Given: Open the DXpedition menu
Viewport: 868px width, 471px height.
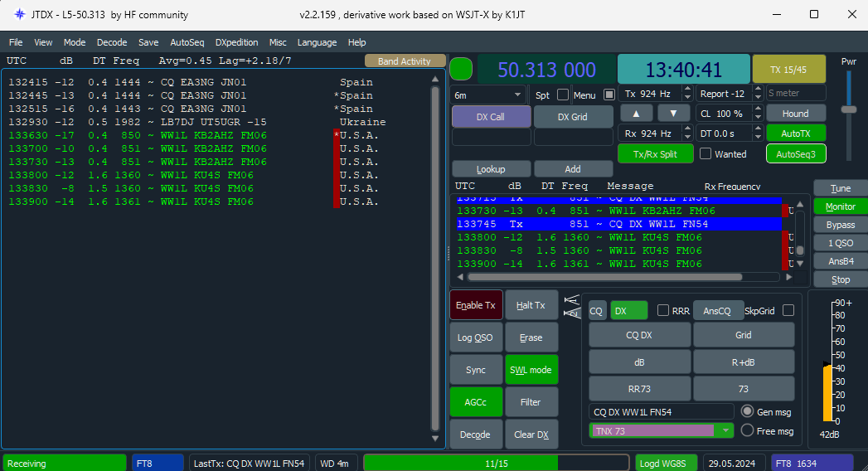Looking at the screenshot, I should click(236, 42).
